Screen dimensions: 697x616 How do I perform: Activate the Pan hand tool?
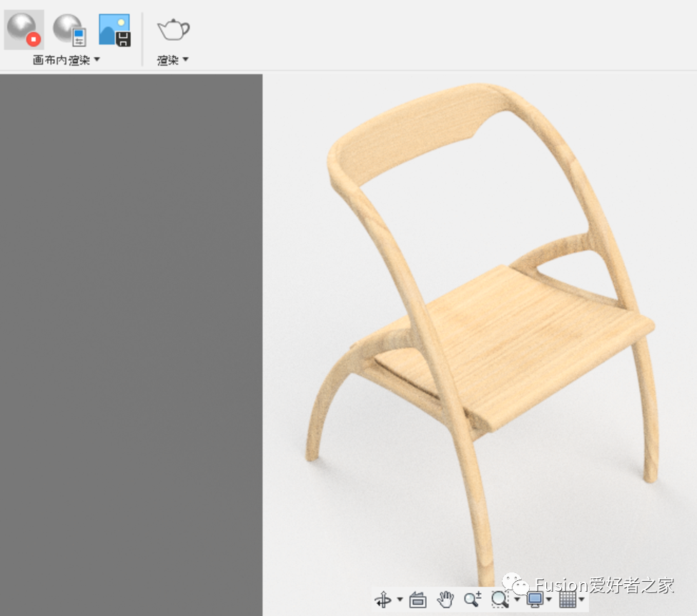(445, 600)
